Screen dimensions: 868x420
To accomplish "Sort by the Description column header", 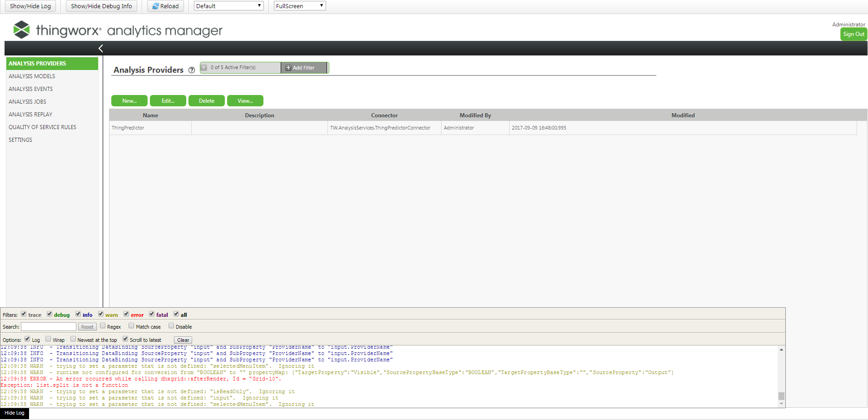I will pyautogui.click(x=259, y=115).
